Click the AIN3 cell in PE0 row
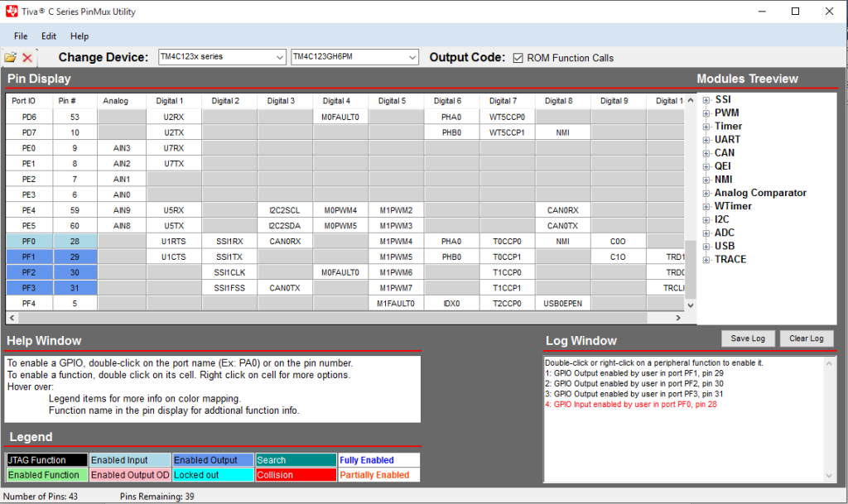The image size is (848, 504). click(x=122, y=148)
